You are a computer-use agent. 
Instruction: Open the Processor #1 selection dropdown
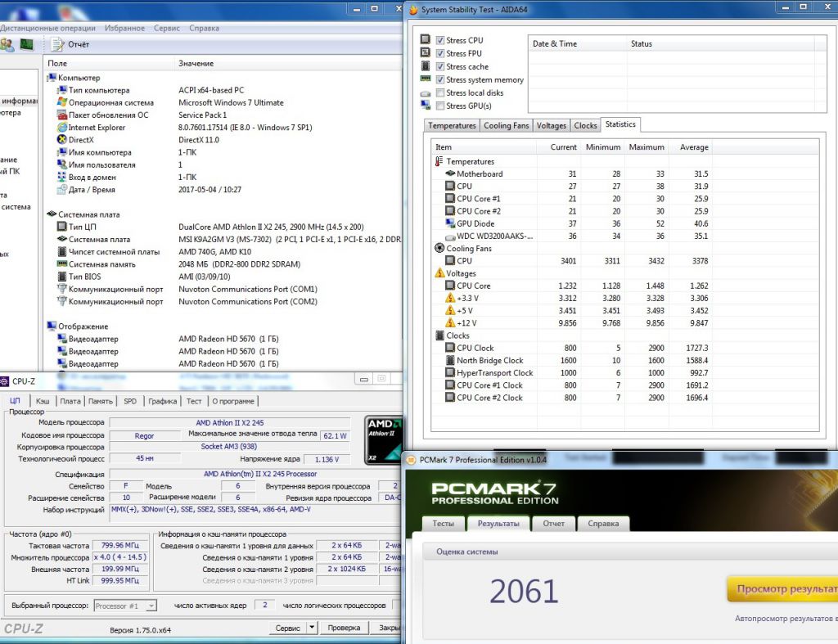(x=151, y=606)
